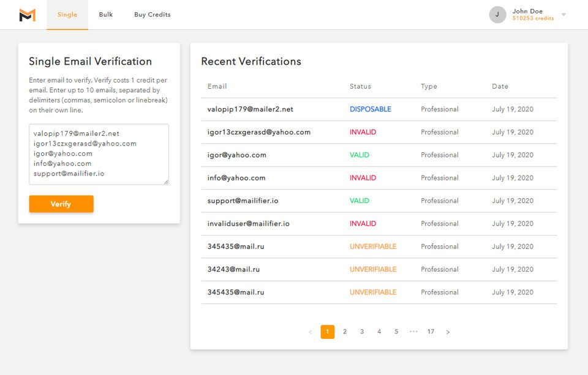The height and width of the screenshot is (375, 588).
Task: Click Professional type for valopip179@mailer2.net
Action: click(440, 110)
